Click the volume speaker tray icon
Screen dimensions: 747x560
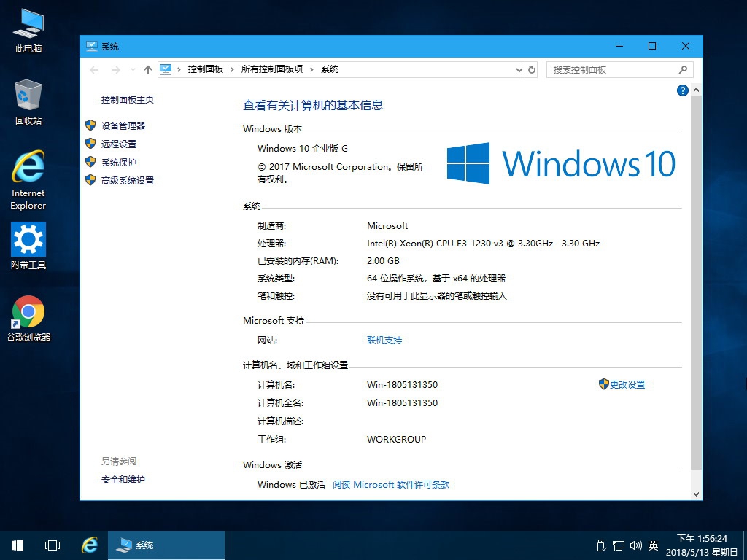pyautogui.click(x=636, y=545)
